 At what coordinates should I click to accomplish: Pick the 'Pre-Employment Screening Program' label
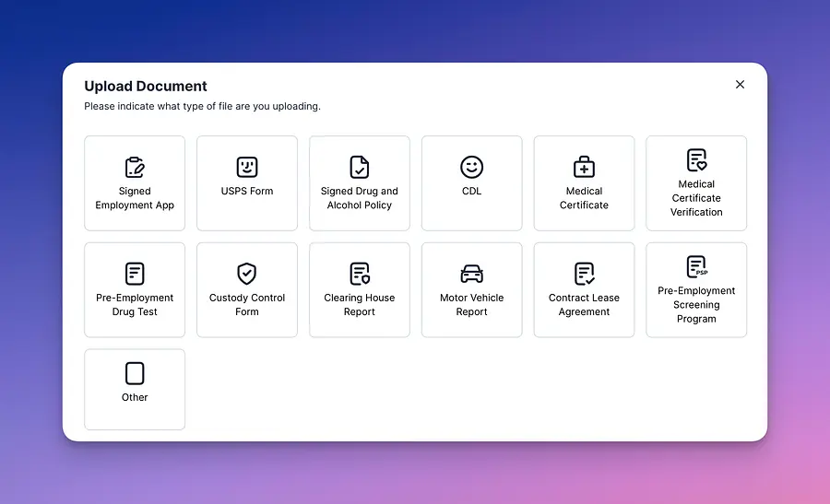(x=696, y=305)
